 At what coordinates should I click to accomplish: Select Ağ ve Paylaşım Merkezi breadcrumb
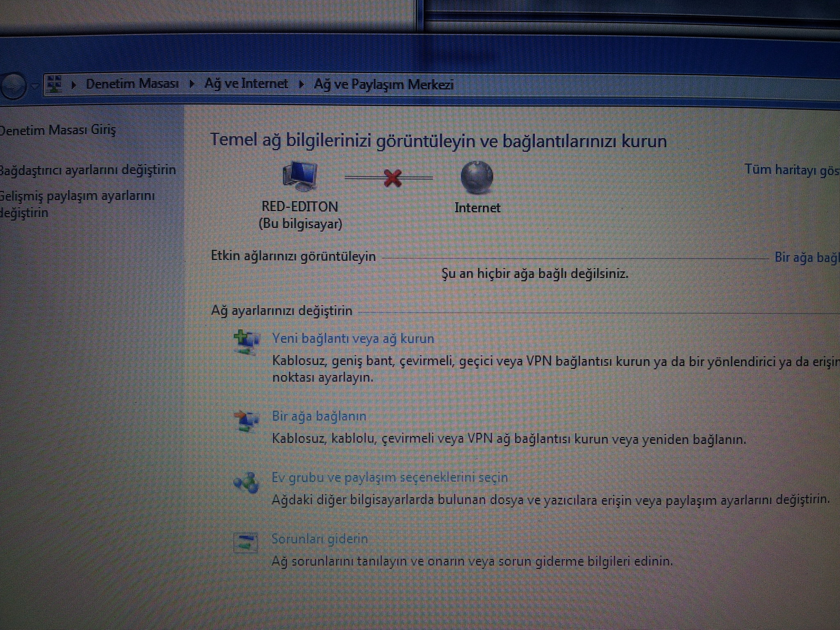click(x=384, y=84)
